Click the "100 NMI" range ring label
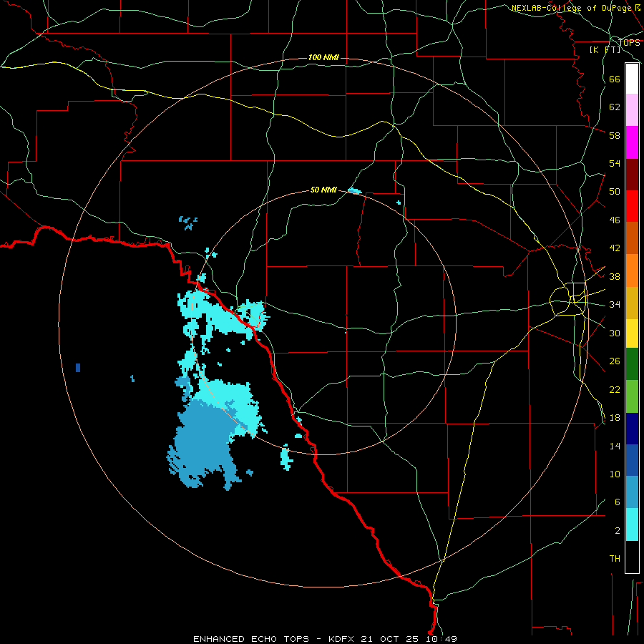The height and width of the screenshot is (644, 644). click(x=323, y=57)
